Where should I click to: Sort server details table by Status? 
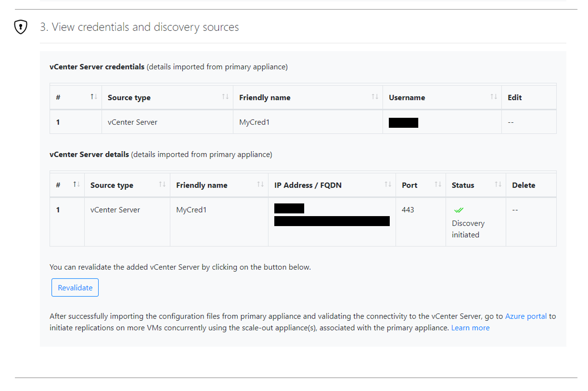coord(498,184)
